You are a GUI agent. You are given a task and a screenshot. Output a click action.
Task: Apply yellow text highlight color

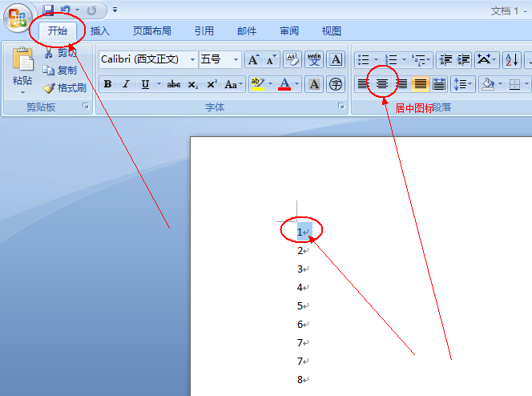(x=257, y=84)
